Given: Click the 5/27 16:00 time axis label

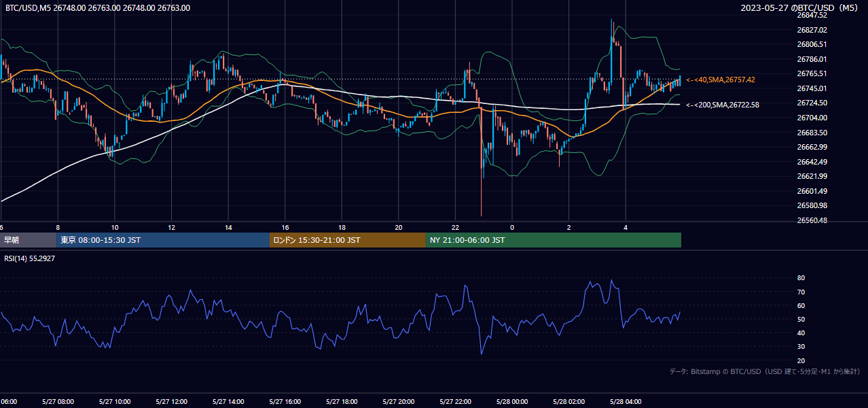Looking at the screenshot, I should pyautogui.click(x=285, y=402).
